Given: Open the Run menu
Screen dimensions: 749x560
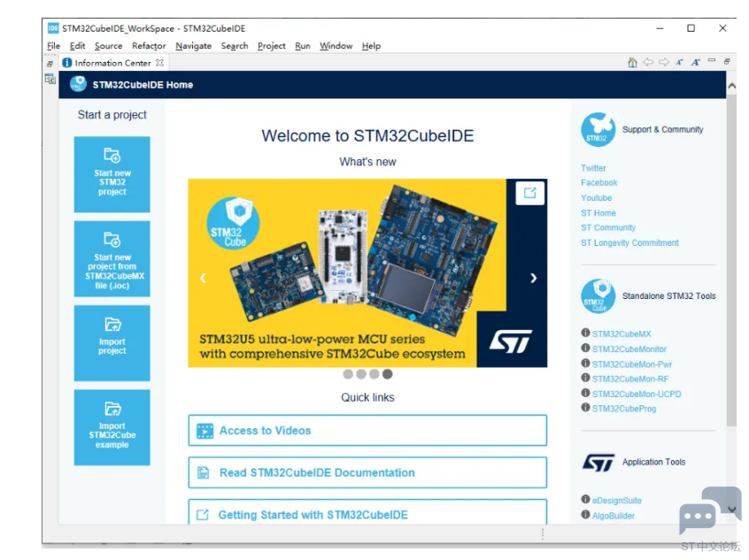Looking at the screenshot, I should (x=303, y=46).
